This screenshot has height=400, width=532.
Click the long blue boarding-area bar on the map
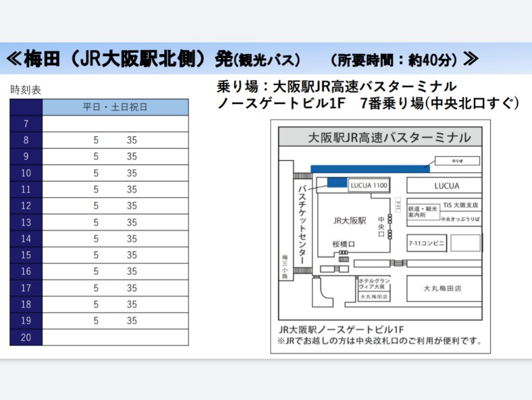pyautogui.click(x=370, y=169)
